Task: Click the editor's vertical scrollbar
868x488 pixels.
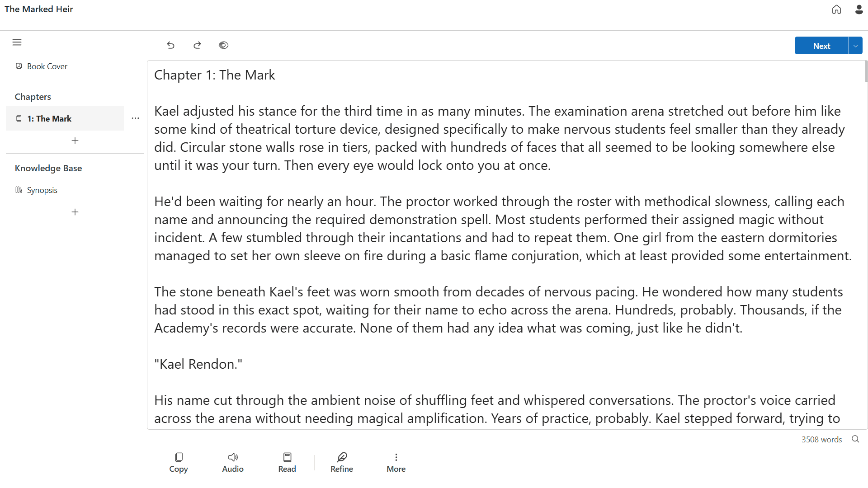Action: (866, 72)
